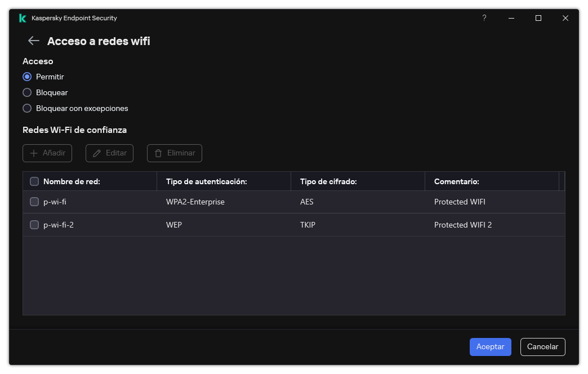Choose Bloquear con excepciones
The width and height of the screenshot is (588, 374).
click(x=27, y=108)
